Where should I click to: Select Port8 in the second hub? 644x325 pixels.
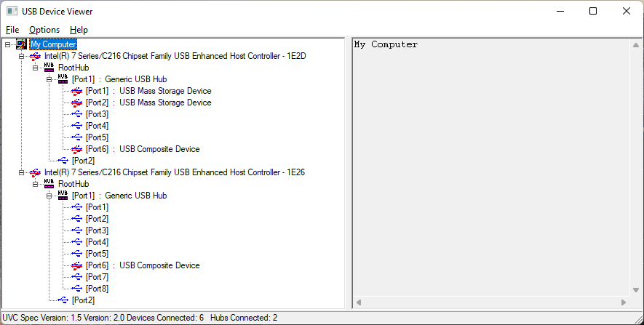(x=97, y=289)
